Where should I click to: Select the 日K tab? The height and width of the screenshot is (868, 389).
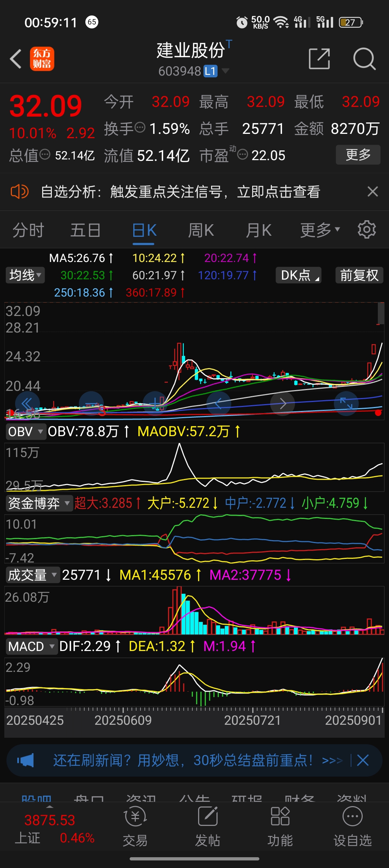pos(144,230)
